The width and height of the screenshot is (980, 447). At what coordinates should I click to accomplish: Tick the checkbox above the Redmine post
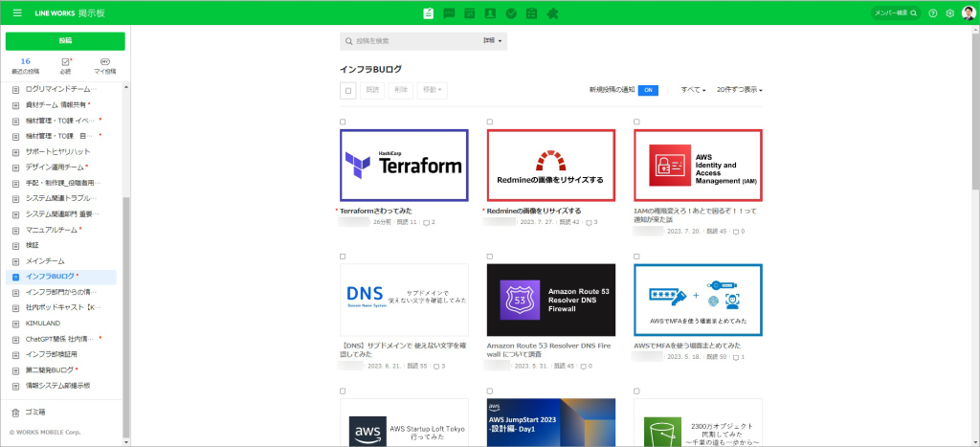coord(490,123)
